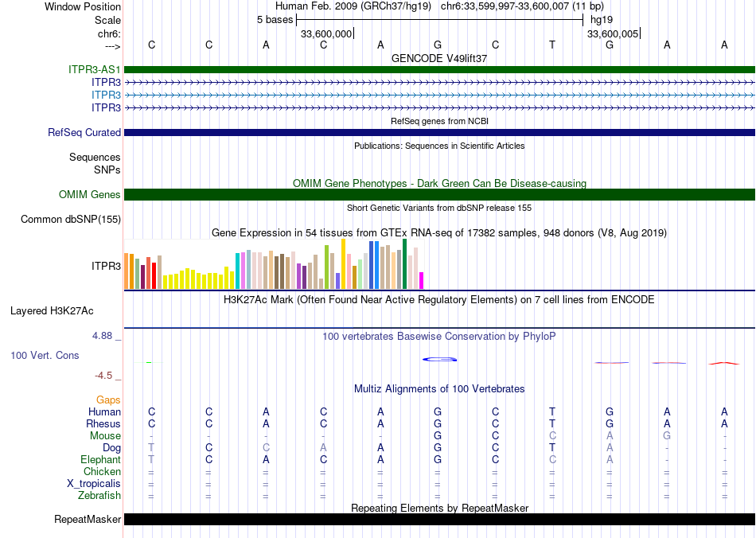The height and width of the screenshot is (538, 756).
Task: Open the GENCODE V49lift37 track title
Action: pos(439,58)
